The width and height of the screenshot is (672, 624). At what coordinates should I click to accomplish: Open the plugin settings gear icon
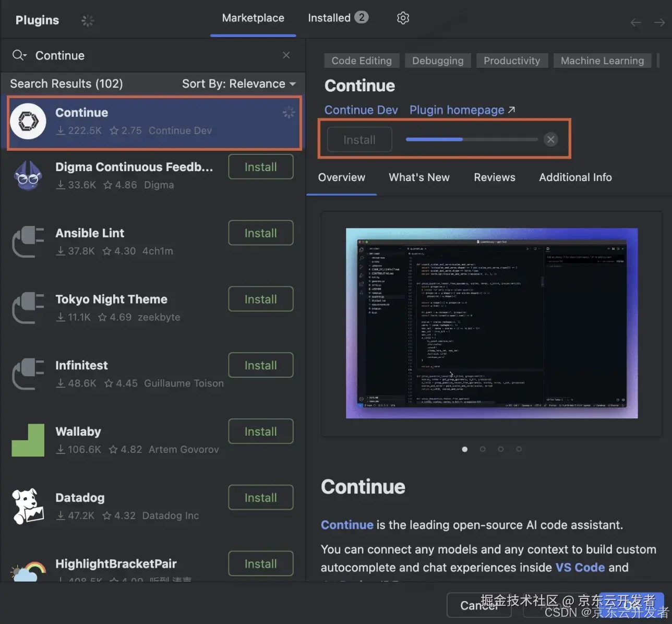tap(403, 18)
